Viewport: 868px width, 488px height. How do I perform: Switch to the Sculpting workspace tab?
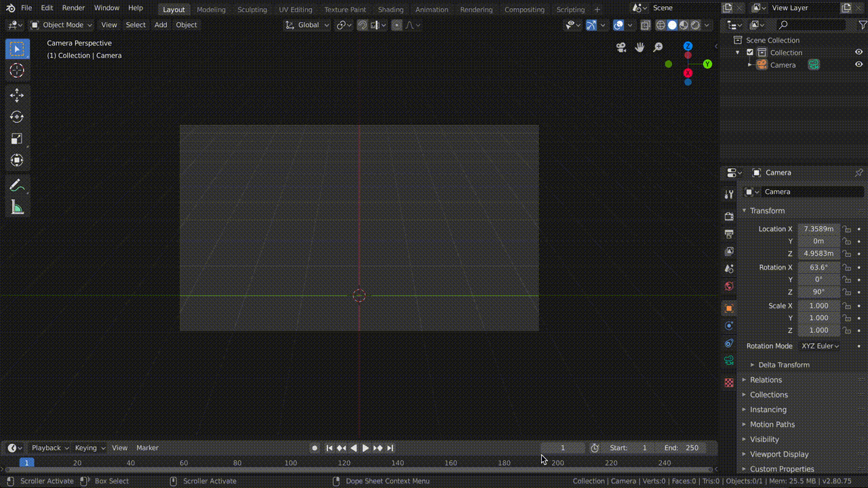[x=252, y=9]
